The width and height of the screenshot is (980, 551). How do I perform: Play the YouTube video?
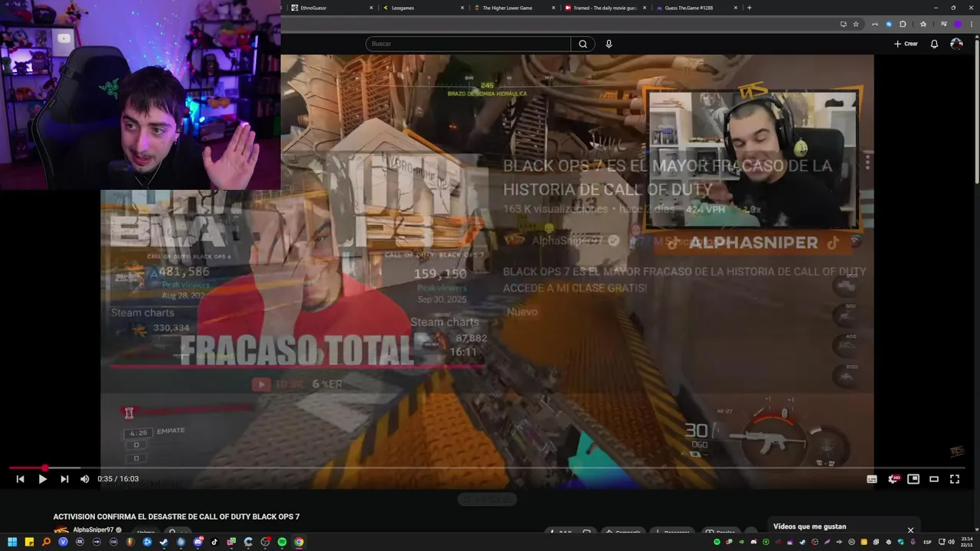pos(42,479)
